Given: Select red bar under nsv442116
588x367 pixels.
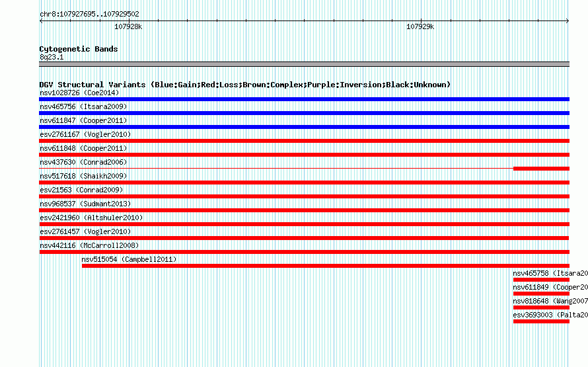Looking at the screenshot, I should click(x=304, y=252).
